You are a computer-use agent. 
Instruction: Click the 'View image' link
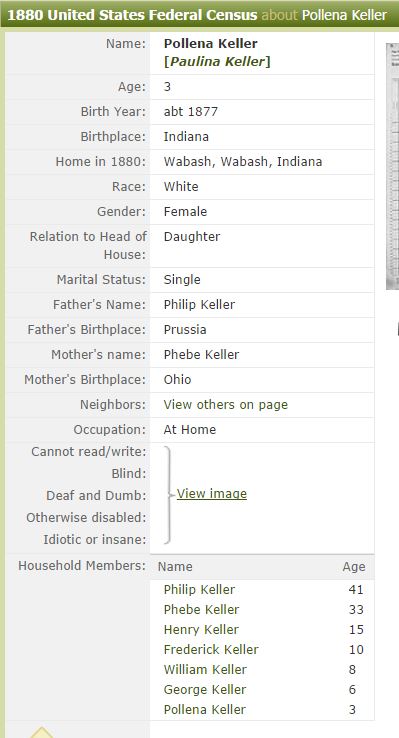coord(212,494)
